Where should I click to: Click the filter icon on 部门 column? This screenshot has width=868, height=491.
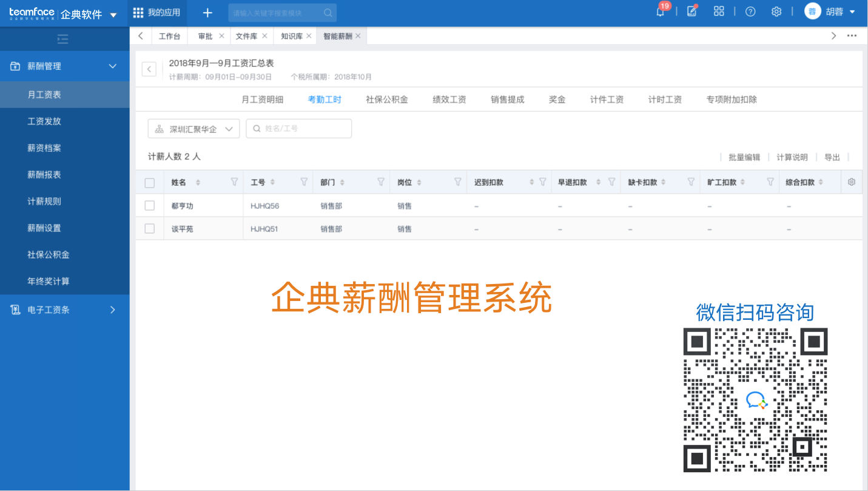click(x=381, y=182)
